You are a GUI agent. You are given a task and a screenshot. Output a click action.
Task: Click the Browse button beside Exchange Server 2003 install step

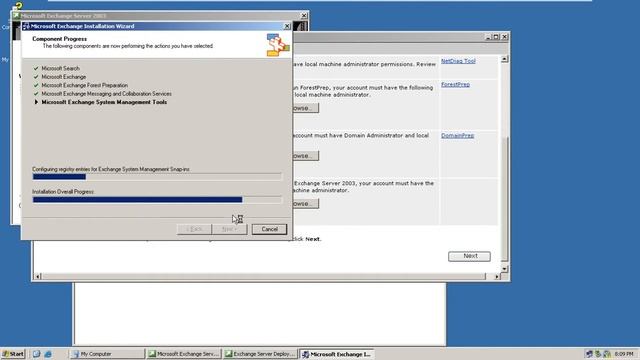coord(306,204)
